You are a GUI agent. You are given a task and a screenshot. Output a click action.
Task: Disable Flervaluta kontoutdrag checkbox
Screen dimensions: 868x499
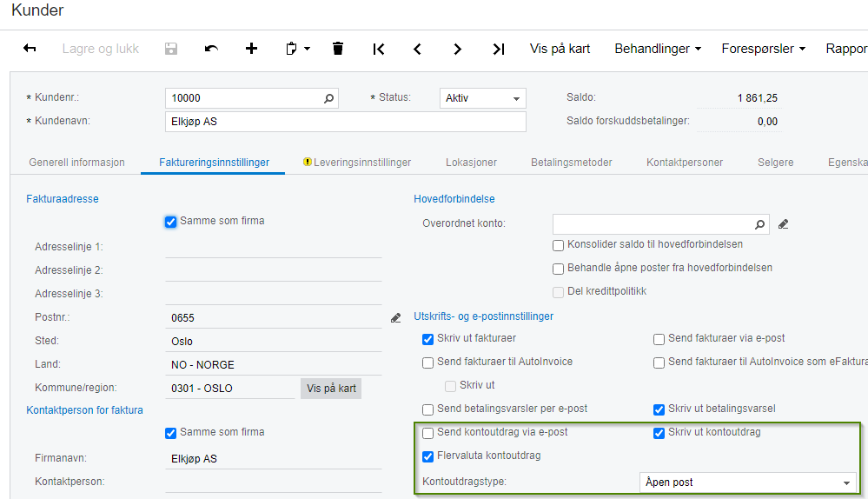(427, 456)
